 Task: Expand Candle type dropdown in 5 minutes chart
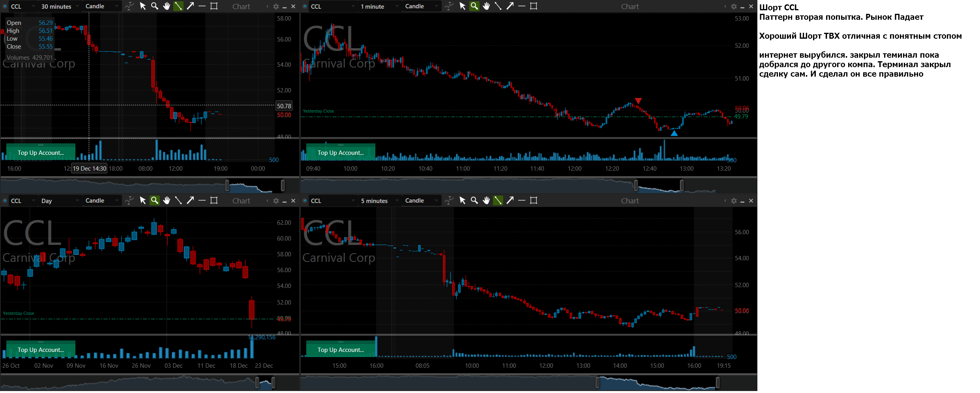click(x=422, y=201)
